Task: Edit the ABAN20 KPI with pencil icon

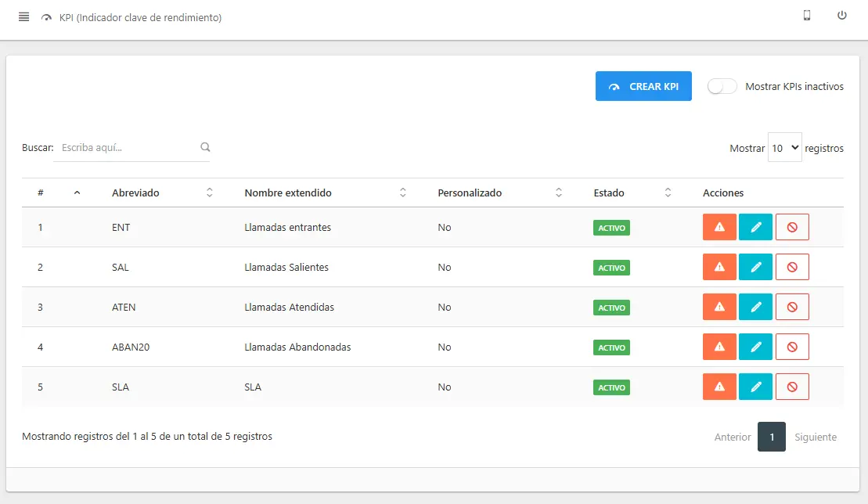Action: 755,347
